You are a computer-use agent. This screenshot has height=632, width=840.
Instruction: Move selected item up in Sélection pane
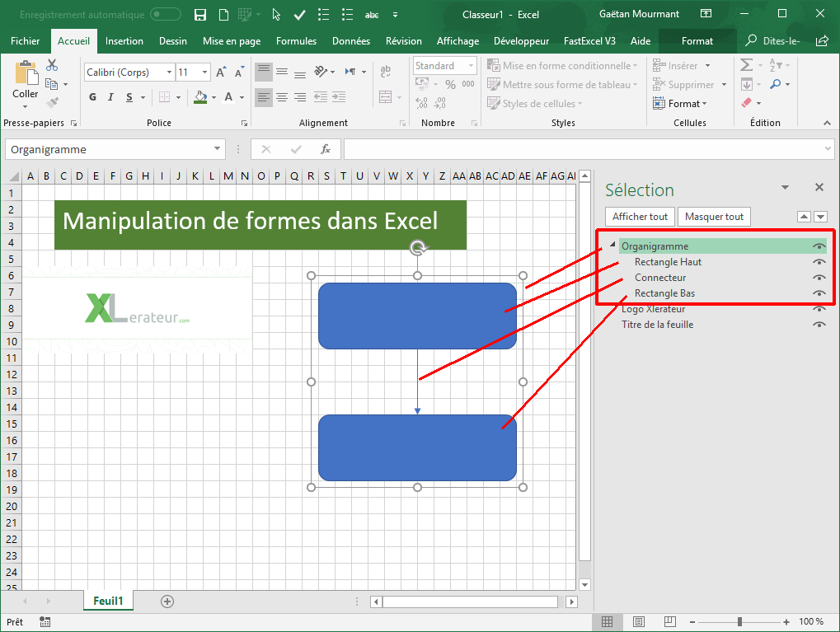click(804, 217)
